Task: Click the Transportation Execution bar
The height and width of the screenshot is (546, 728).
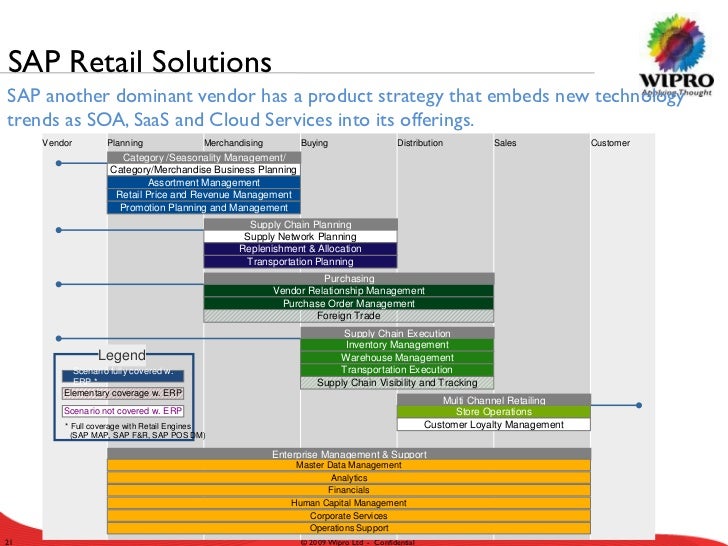Action: (x=397, y=370)
